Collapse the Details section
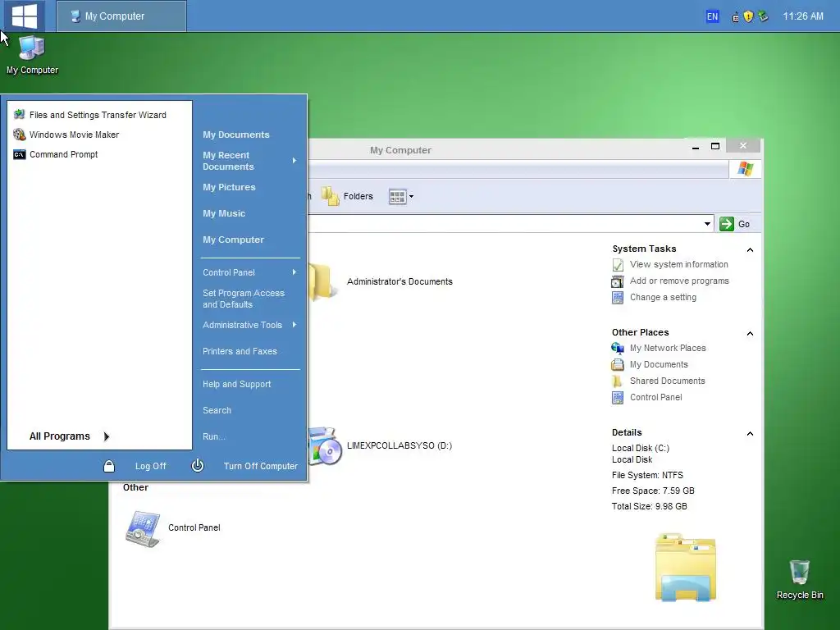The height and width of the screenshot is (630, 840). 750,433
